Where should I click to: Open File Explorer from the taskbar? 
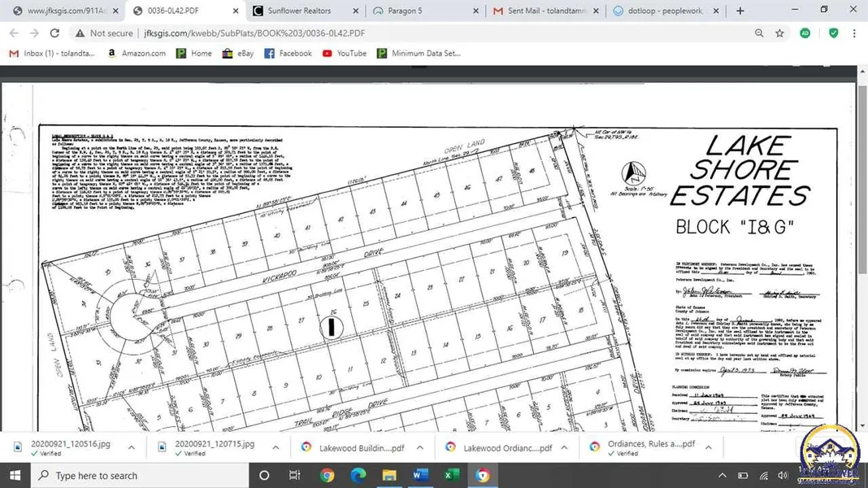389,476
